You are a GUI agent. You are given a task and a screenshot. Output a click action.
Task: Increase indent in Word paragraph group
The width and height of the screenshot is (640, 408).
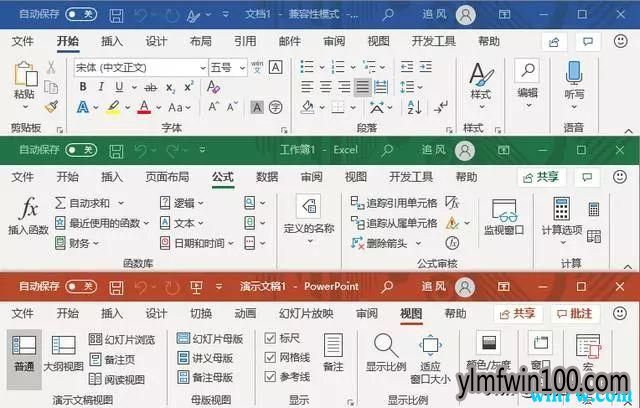coord(426,67)
